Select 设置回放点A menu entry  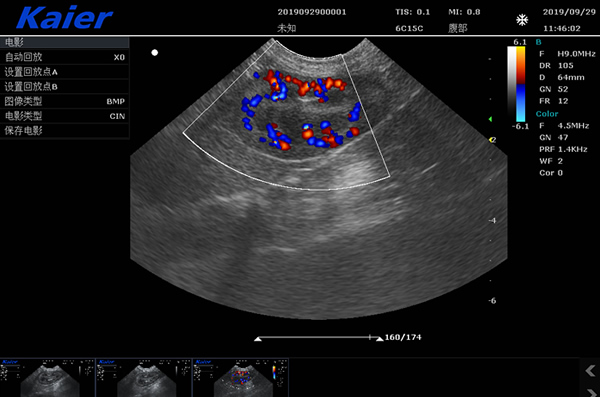click(64, 72)
